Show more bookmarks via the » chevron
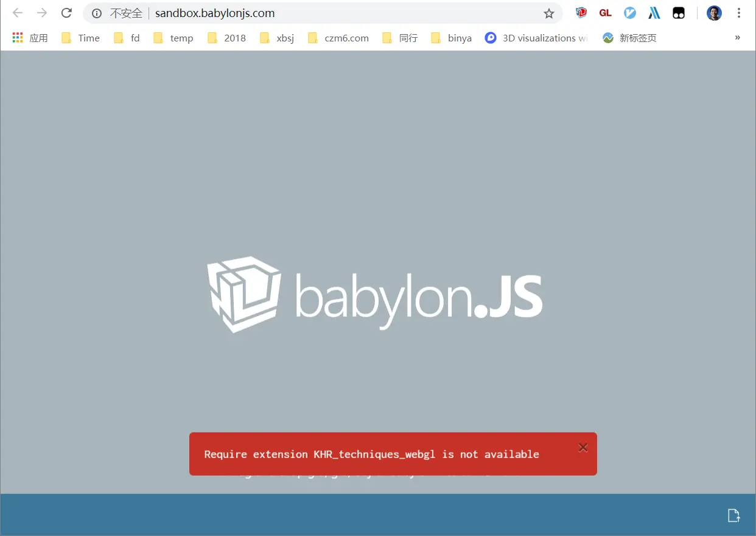The image size is (756, 536). pyautogui.click(x=738, y=37)
